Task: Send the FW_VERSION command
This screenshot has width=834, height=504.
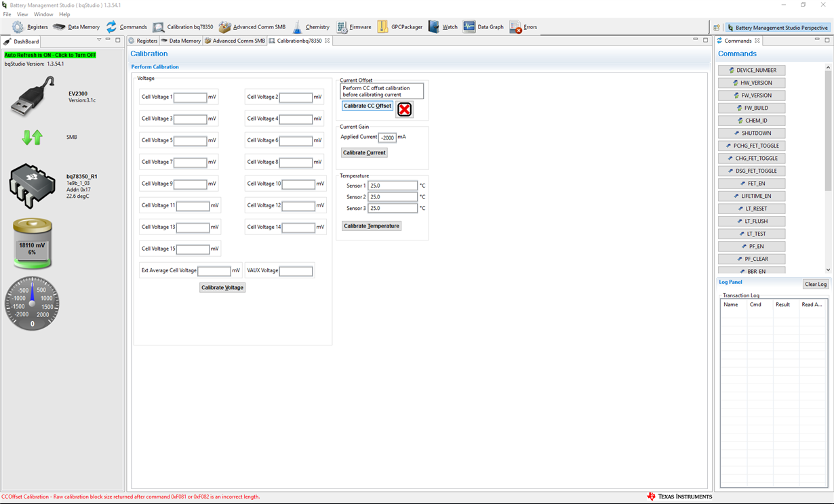Action: pyautogui.click(x=752, y=96)
